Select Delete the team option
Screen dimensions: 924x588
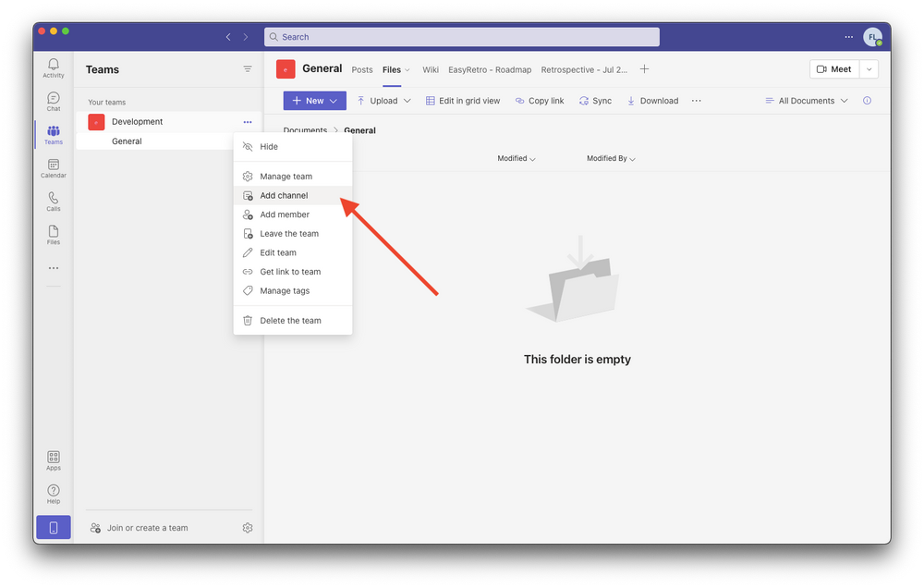tap(293, 321)
